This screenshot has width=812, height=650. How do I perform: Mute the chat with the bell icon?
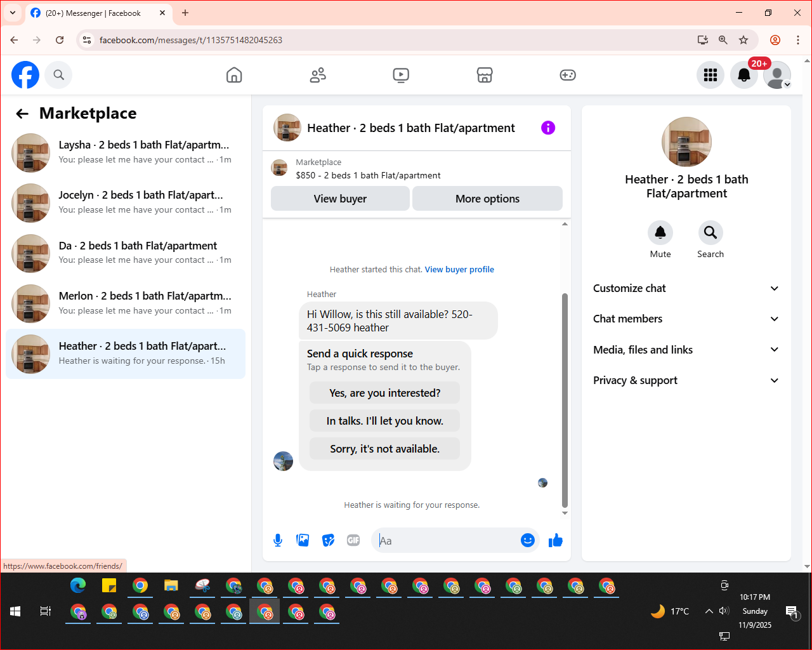[660, 233]
